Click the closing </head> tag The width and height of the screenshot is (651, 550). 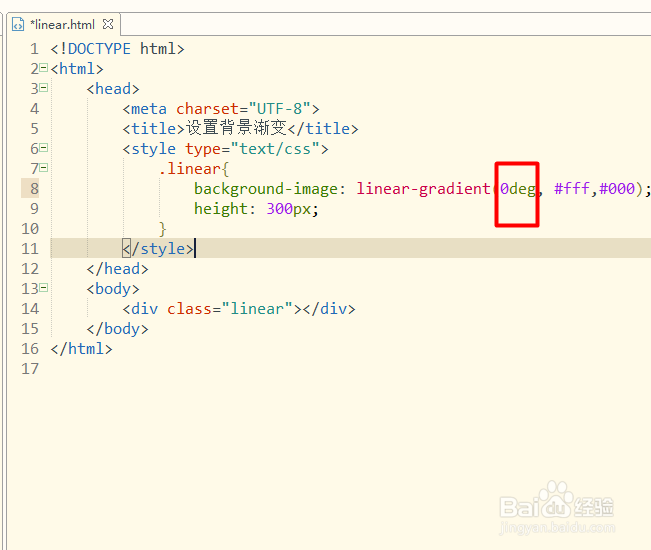117,269
